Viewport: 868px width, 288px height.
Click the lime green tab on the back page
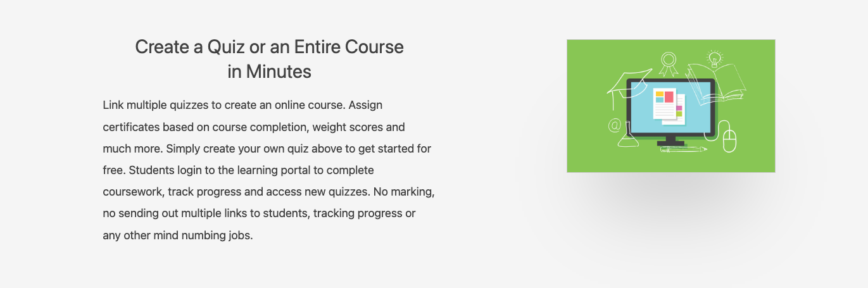point(679,114)
